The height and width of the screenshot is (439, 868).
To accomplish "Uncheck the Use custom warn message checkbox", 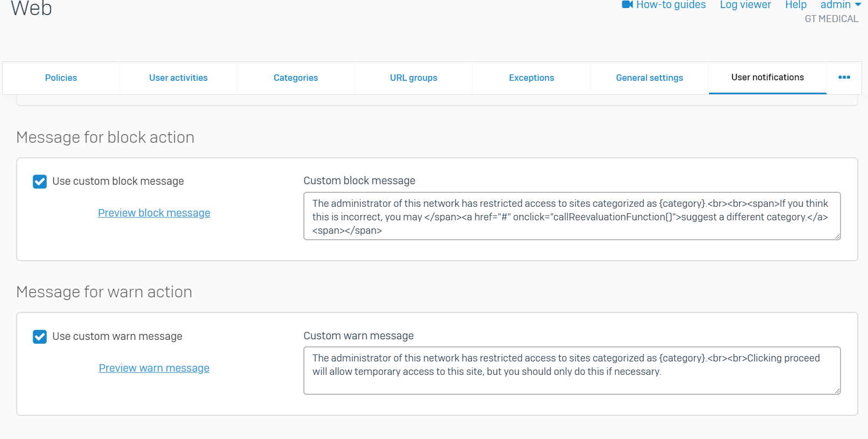I will point(40,337).
